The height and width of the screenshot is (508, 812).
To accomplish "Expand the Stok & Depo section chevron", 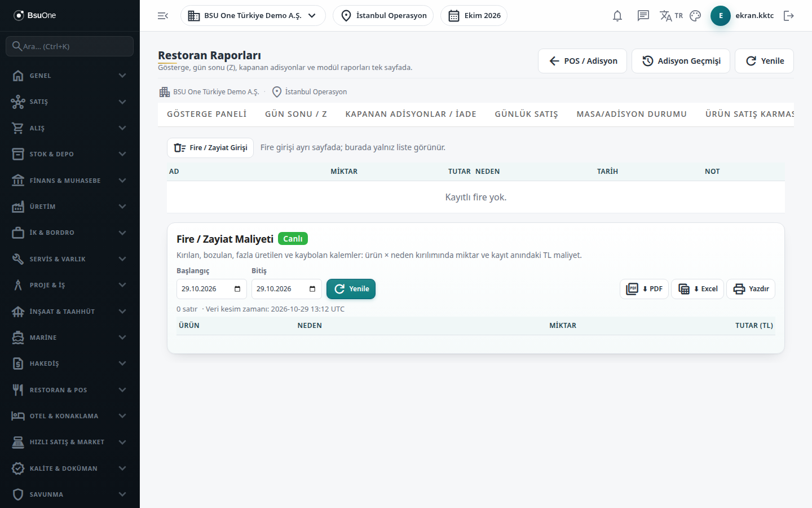I will pyautogui.click(x=122, y=154).
